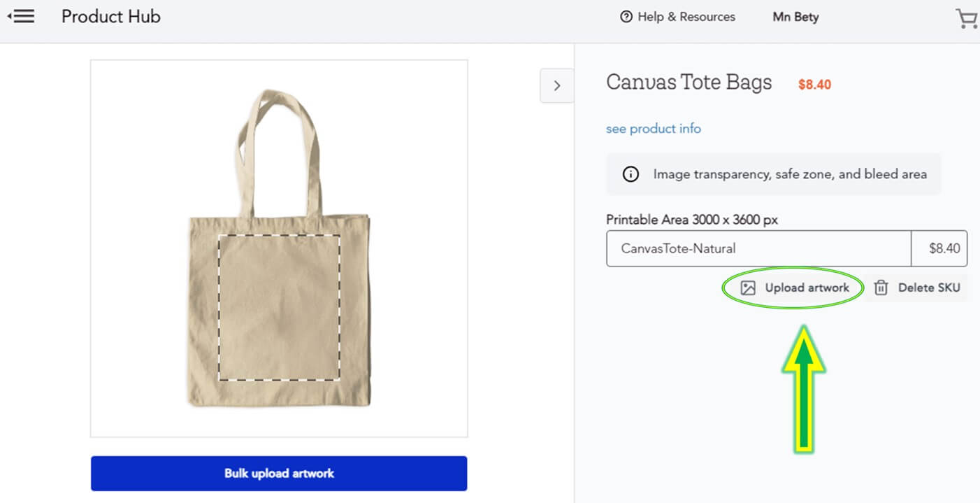
Task: Click the Bulk upload artwork button
Action: (x=279, y=474)
